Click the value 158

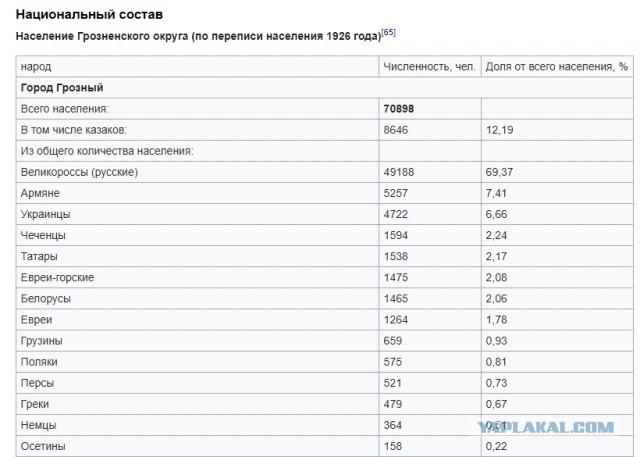pos(393,446)
